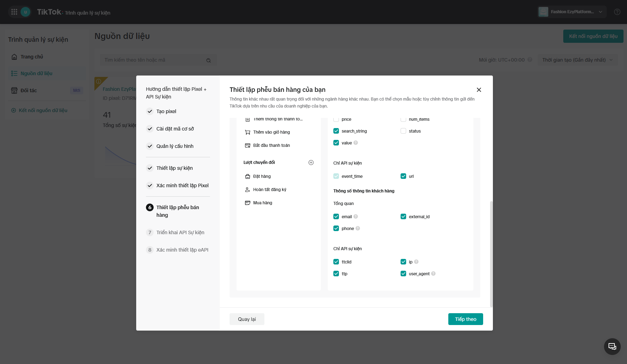The width and height of the screenshot is (627, 364).
Task: Select the Bắt đầu thanh toán event
Action: (x=271, y=145)
